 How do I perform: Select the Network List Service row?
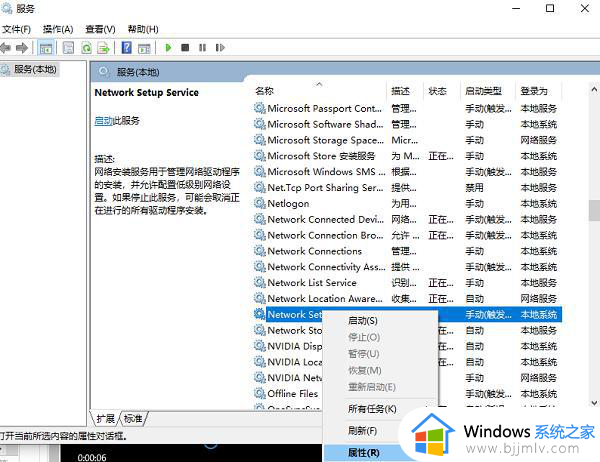click(408, 283)
